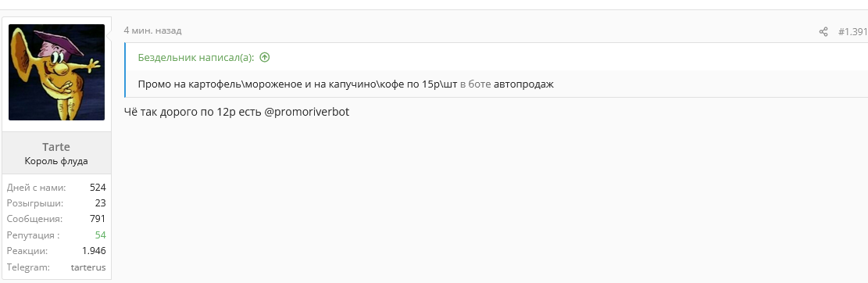Open post permalink #1.391
This screenshot has height=283, width=868.
tap(852, 31)
